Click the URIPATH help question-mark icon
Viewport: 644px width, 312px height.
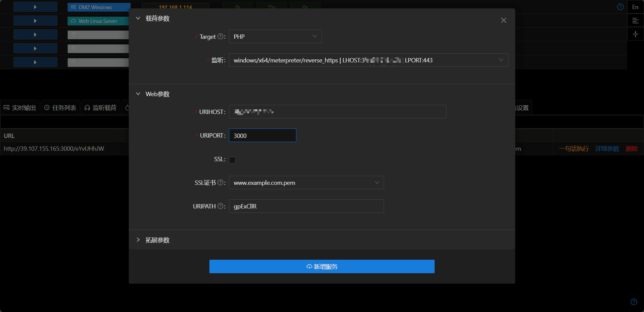click(x=220, y=206)
